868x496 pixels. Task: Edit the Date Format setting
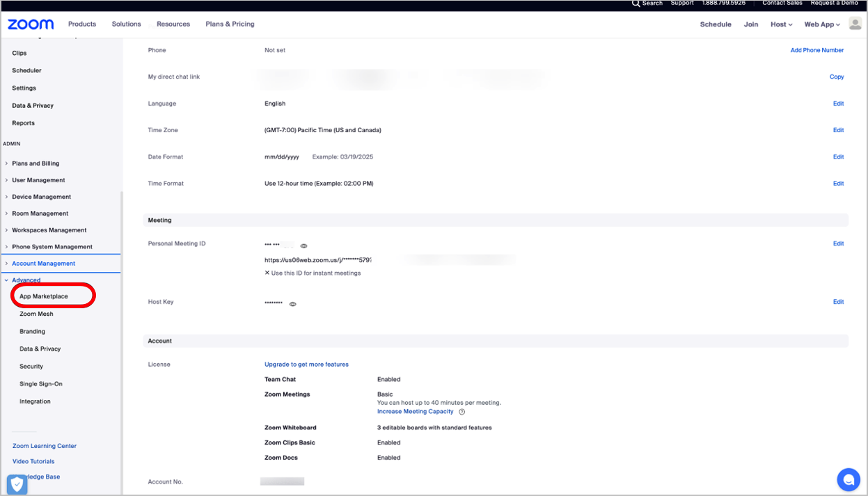(x=838, y=157)
